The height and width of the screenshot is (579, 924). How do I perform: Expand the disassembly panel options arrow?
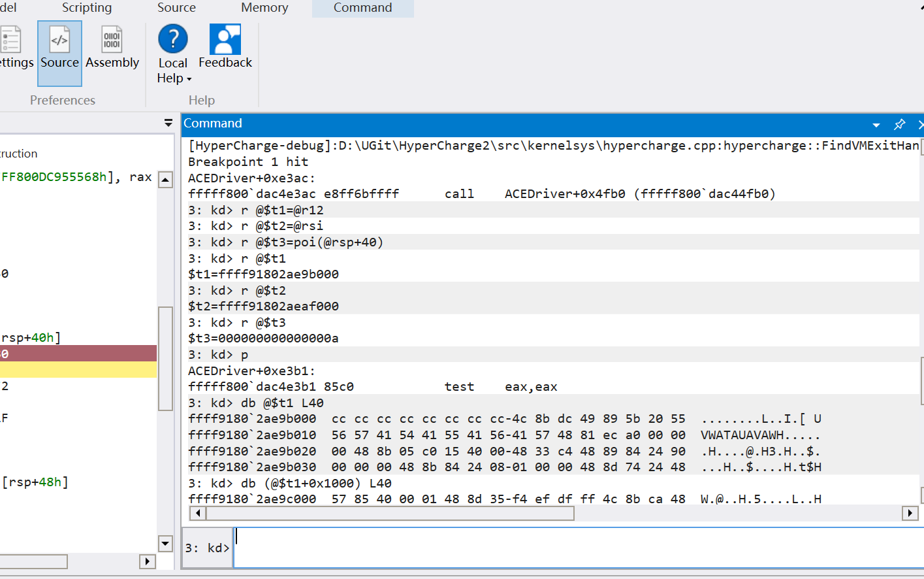pyautogui.click(x=168, y=123)
